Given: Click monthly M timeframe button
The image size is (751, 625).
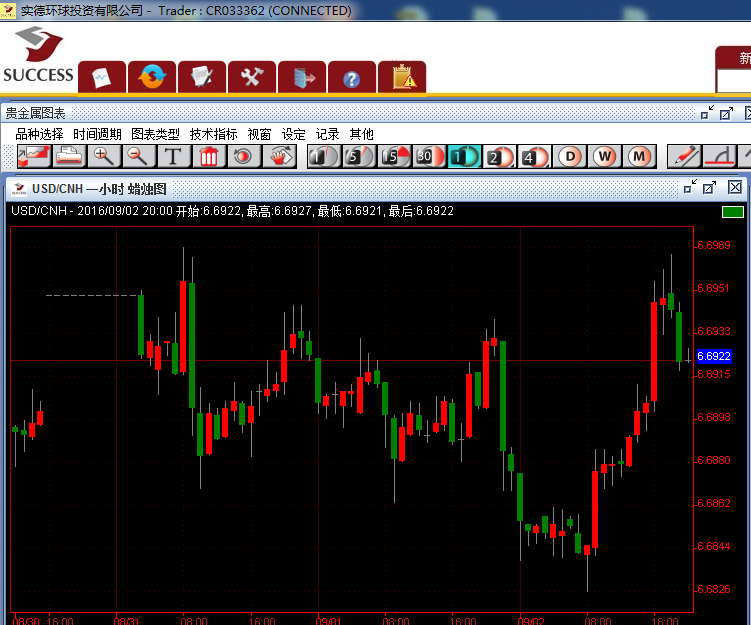Looking at the screenshot, I should (640, 156).
